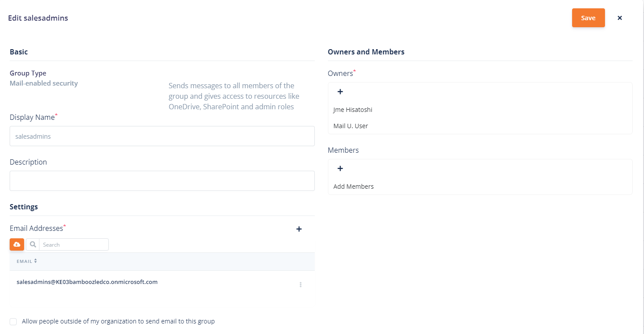Click the EMAIL column header
Viewport: 644px width, 334px height.
(25, 261)
